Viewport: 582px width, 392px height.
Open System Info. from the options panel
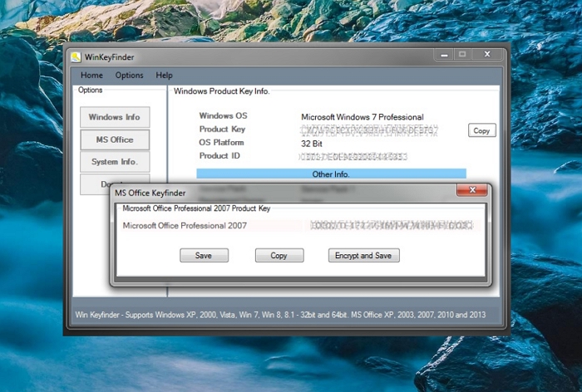tap(115, 162)
